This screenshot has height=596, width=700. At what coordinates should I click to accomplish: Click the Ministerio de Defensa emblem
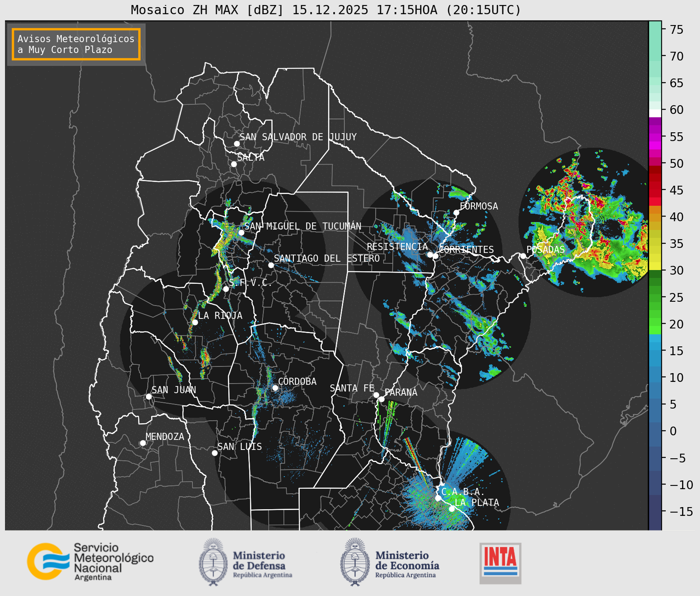tap(213, 562)
